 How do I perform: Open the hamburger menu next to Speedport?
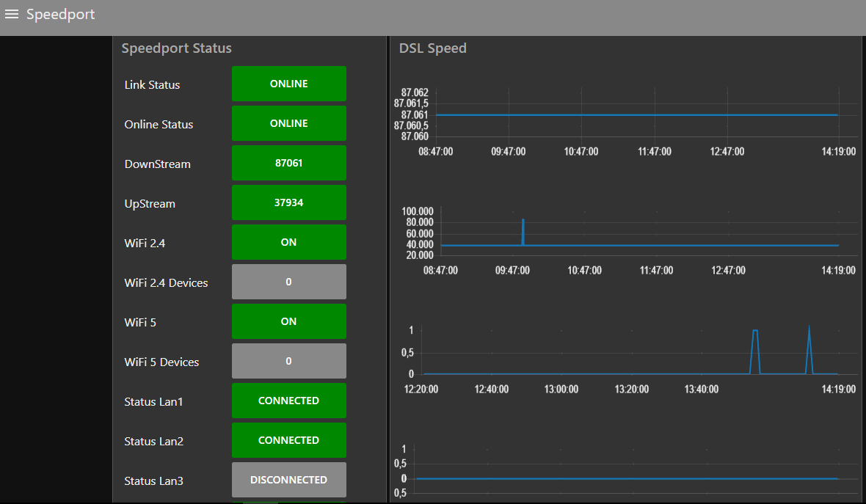coord(12,15)
